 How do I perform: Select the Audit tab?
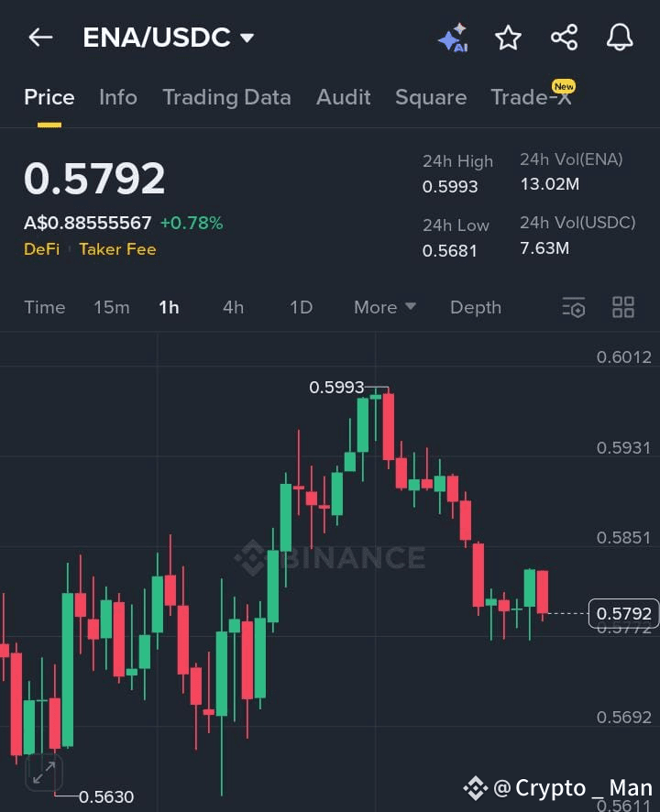tap(344, 97)
